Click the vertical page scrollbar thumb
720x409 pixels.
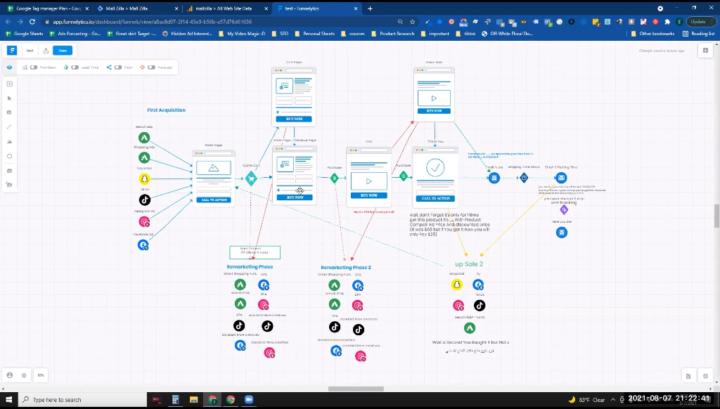click(717, 216)
